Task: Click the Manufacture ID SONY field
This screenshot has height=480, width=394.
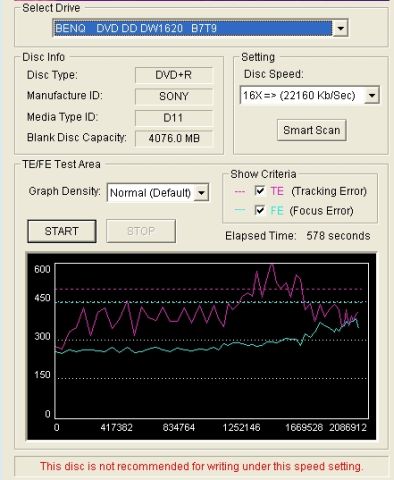Action: coord(174,96)
